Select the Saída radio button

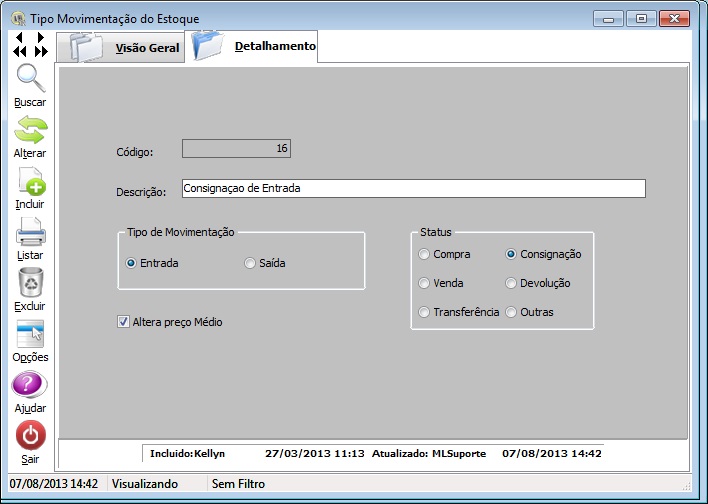pyautogui.click(x=250, y=264)
